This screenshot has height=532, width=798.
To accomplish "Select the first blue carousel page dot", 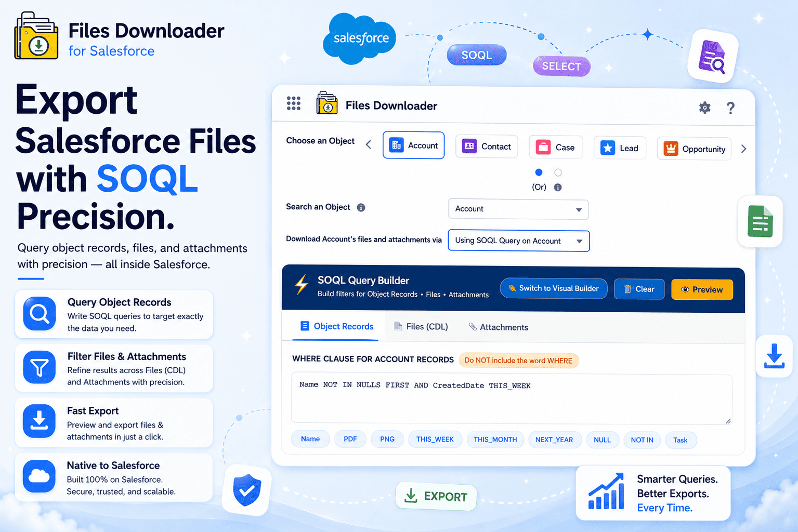I will click(x=539, y=172).
